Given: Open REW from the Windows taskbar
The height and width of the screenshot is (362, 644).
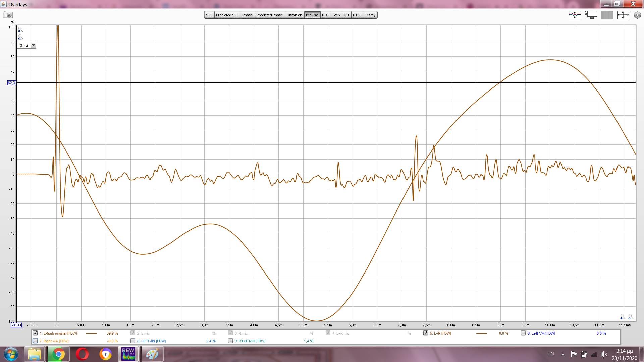Looking at the screenshot, I should (x=128, y=354).
